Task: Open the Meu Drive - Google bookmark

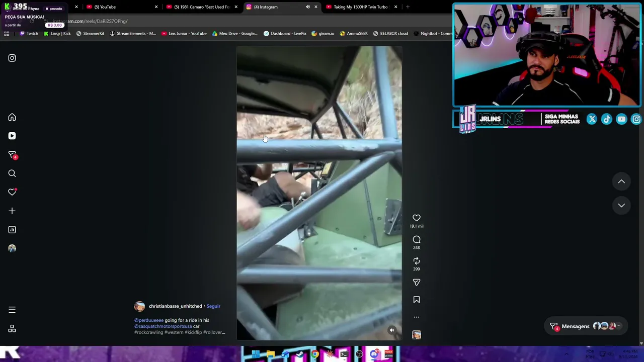Action: [235, 34]
